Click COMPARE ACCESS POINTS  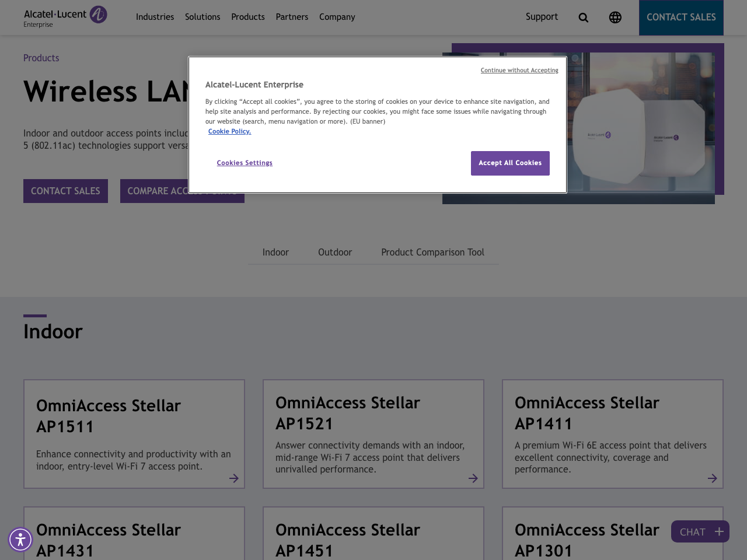point(182,190)
